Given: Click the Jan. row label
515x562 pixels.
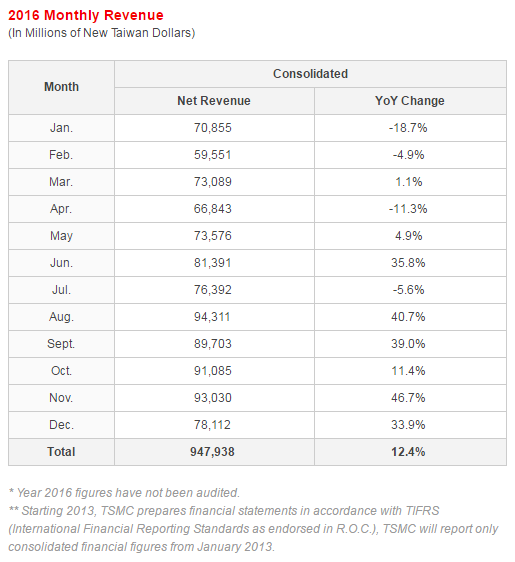Looking at the screenshot, I should pyautogui.click(x=61, y=128).
